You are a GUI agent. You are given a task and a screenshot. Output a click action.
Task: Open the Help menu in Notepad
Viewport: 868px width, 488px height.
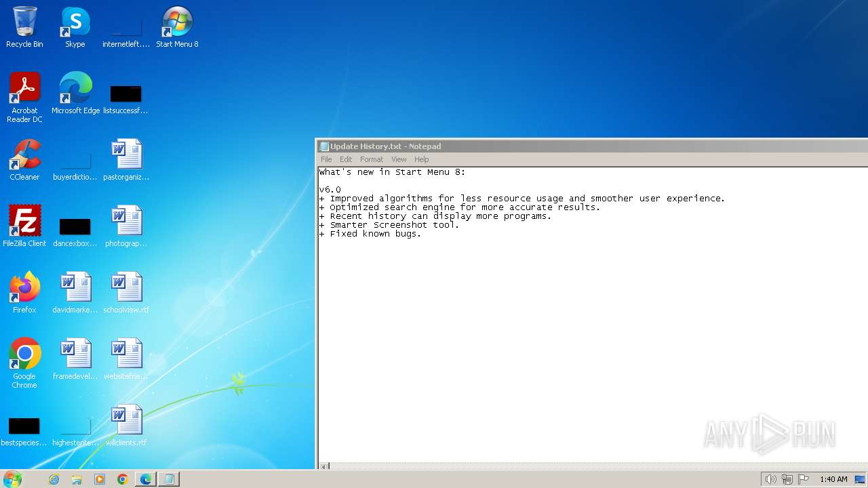point(421,159)
